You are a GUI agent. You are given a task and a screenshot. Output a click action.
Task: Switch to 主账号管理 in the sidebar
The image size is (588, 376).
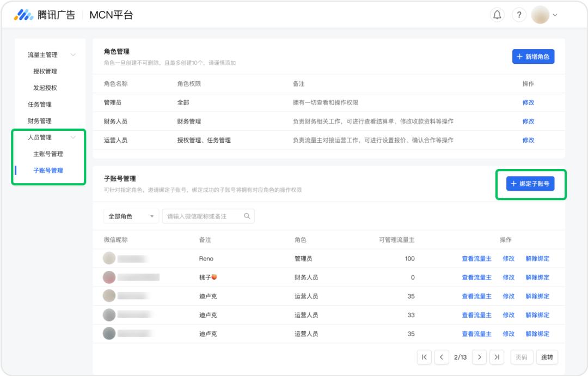(x=48, y=154)
